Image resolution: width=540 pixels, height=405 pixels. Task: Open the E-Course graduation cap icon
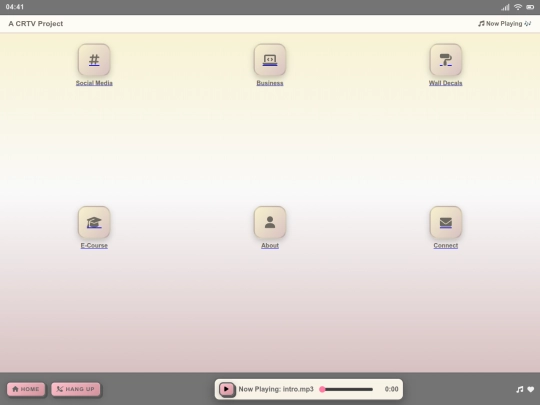[94, 222]
